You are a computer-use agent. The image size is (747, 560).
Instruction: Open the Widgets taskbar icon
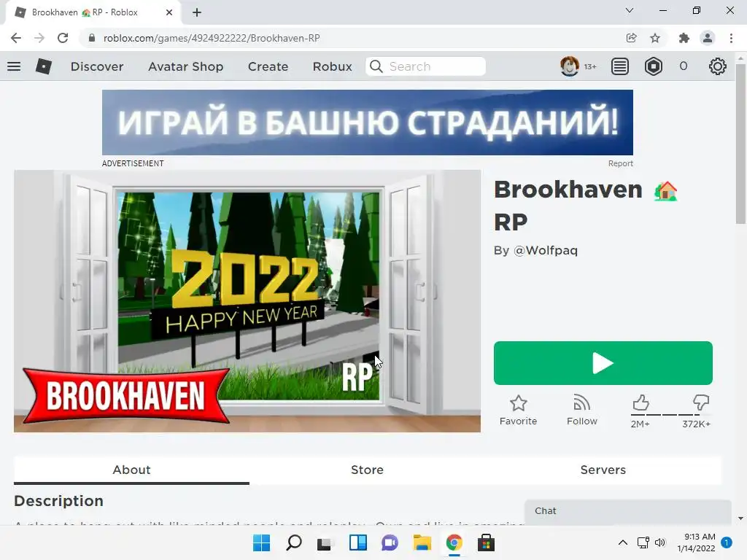pos(357,542)
